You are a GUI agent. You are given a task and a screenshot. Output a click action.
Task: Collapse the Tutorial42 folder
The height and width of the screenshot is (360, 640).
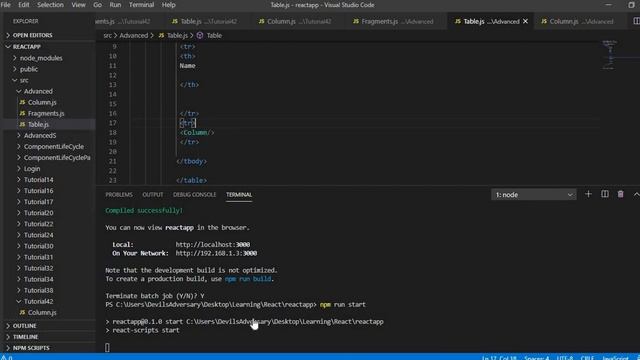pyautogui.click(x=48, y=301)
